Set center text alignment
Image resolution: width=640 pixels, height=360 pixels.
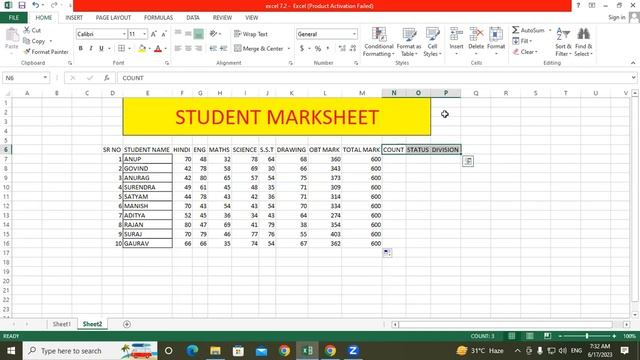click(188, 49)
